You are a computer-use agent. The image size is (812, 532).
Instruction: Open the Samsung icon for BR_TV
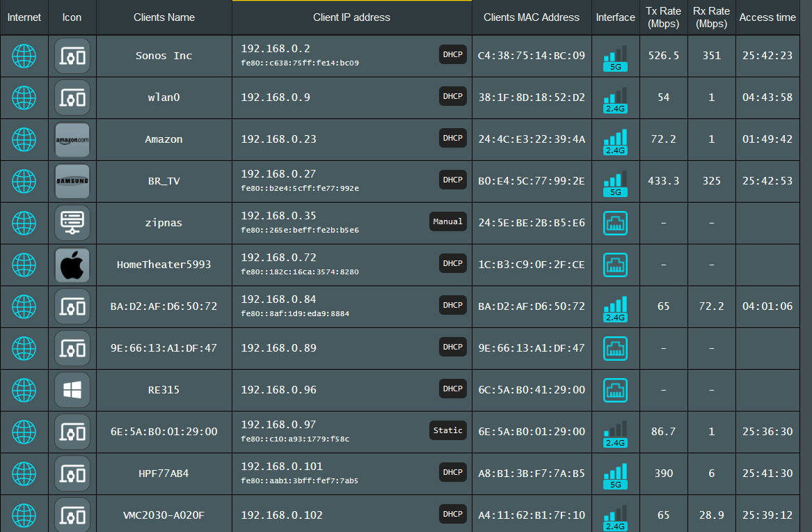(72, 181)
